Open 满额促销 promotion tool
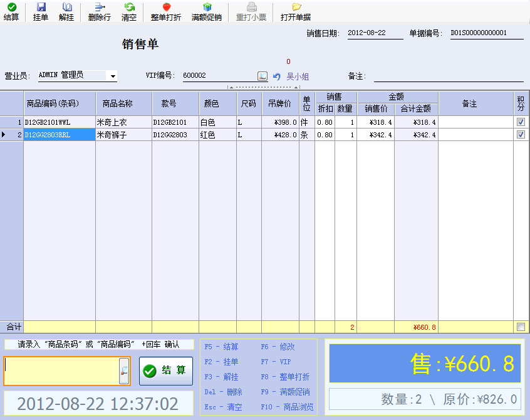530x420 pixels. [x=207, y=11]
